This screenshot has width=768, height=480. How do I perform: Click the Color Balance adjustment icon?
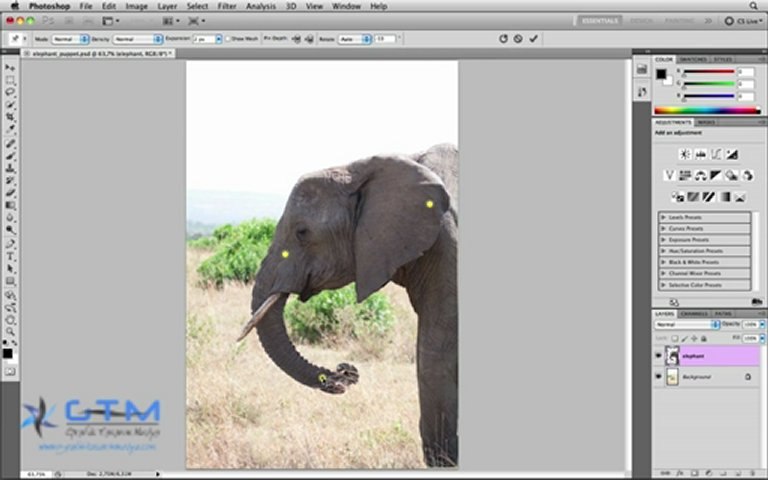pyautogui.click(x=700, y=175)
